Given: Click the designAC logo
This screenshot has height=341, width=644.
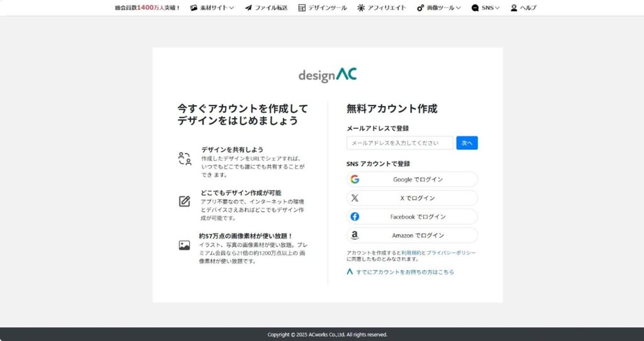Looking at the screenshot, I should pos(327,75).
